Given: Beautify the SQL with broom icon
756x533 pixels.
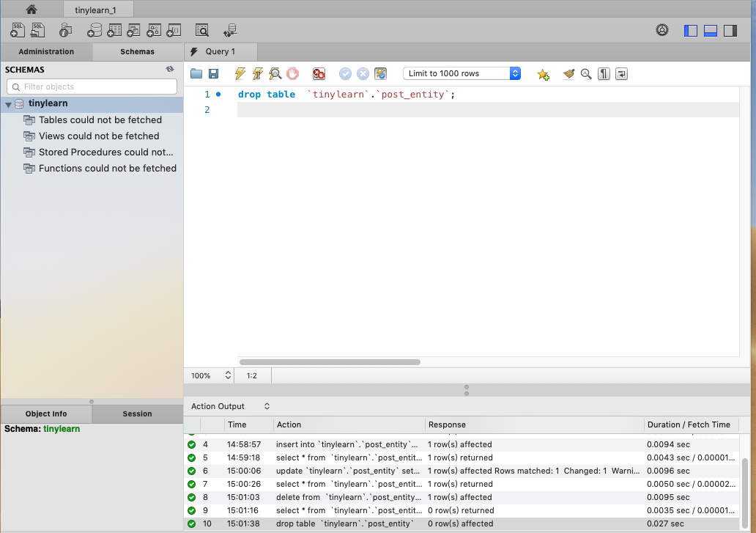Looking at the screenshot, I should point(569,74).
